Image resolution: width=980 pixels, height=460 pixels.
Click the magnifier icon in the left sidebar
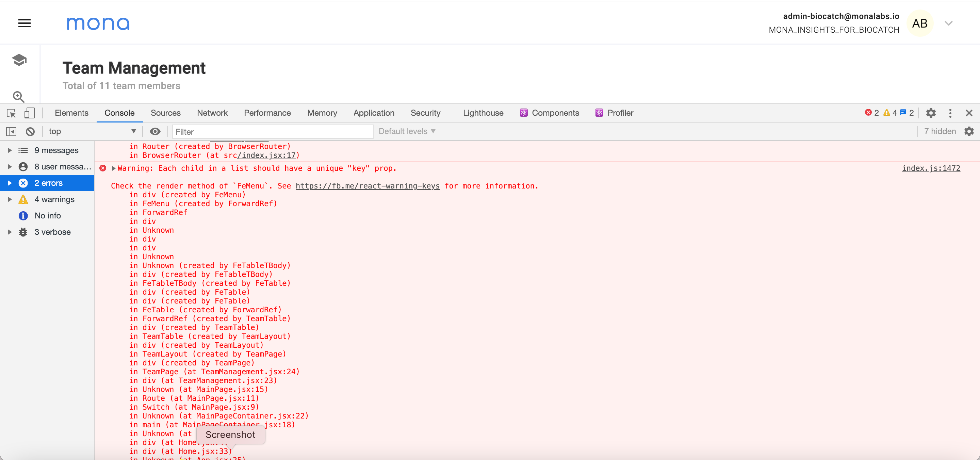[18, 97]
